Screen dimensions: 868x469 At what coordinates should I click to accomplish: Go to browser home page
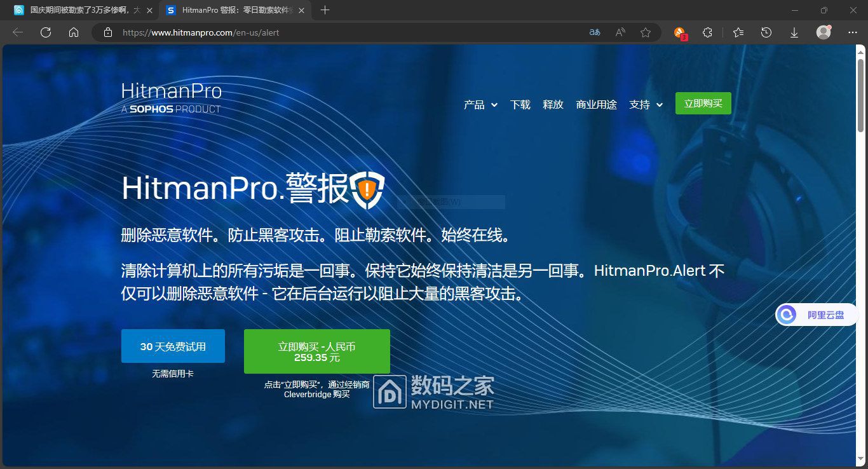click(74, 32)
